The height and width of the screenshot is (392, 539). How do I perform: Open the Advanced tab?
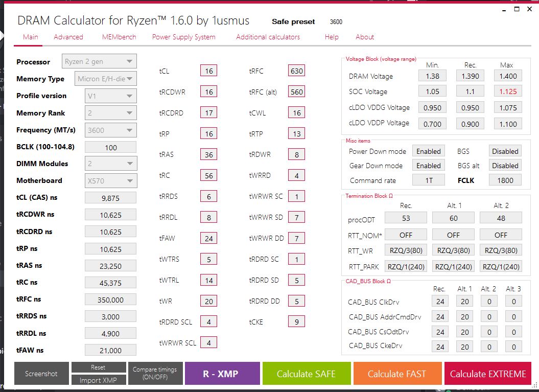tap(68, 37)
